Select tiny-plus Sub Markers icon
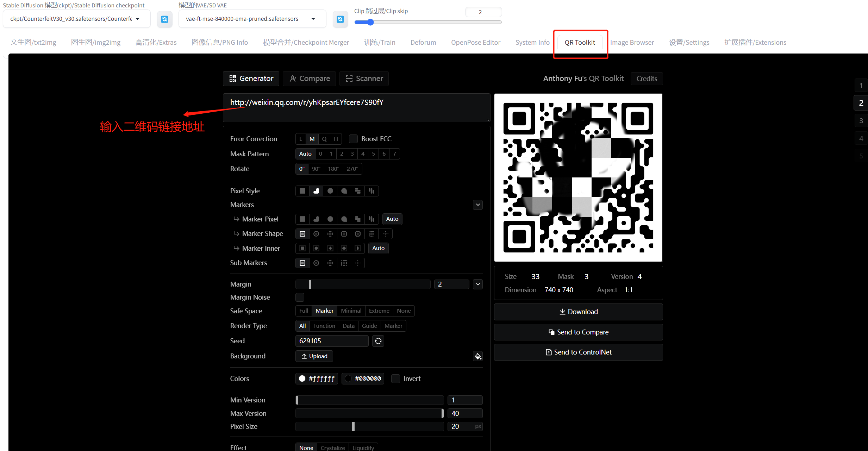868x451 pixels. coord(358,263)
